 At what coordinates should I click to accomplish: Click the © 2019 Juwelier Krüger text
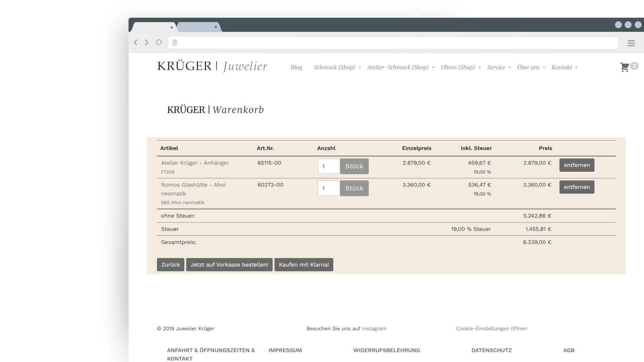(186, 329)
